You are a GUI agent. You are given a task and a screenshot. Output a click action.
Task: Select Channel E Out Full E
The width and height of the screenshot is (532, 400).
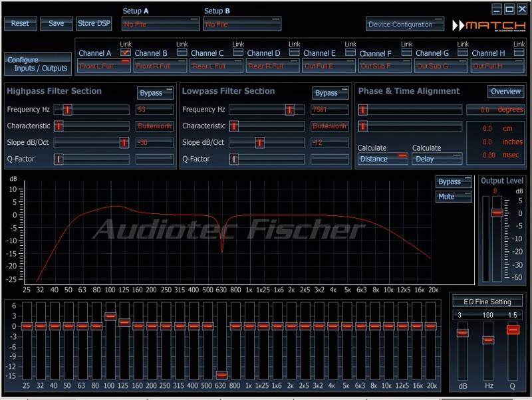(329, 66)
